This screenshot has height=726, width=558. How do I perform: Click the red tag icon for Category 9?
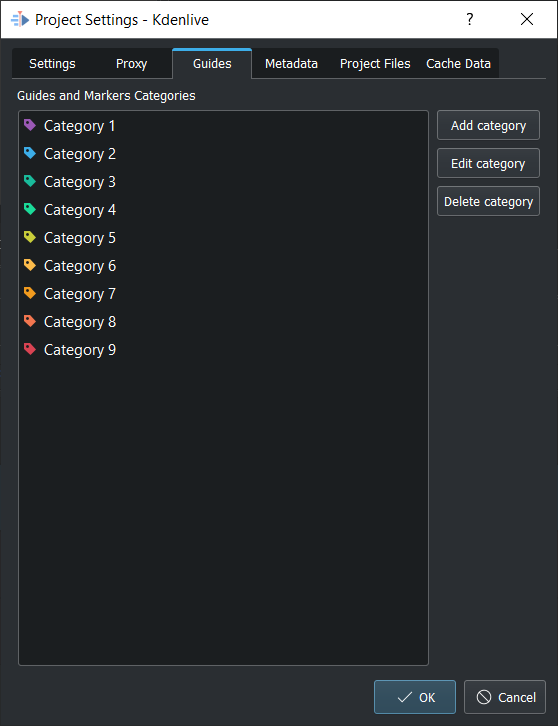coord(30,349)
